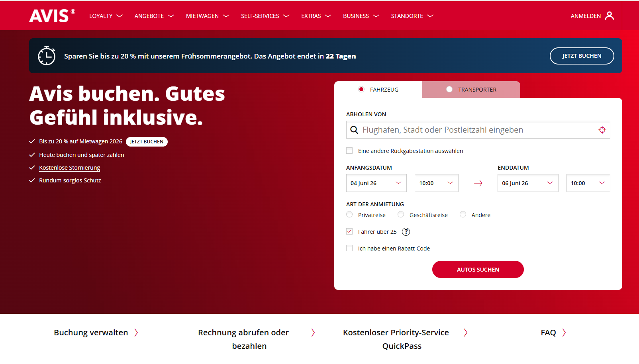The width and height of the screenshot is (639, 364).
Task: Expand the Business menu
Action: click(361, 16)
